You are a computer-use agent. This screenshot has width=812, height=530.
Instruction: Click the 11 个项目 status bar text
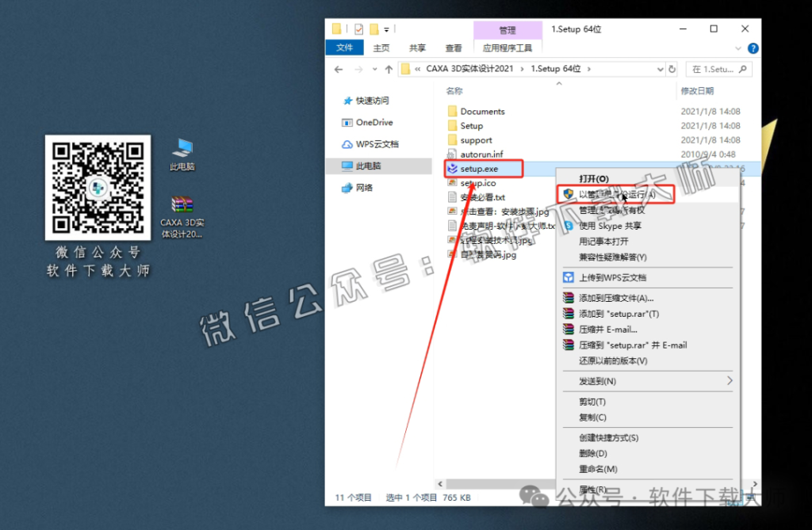(353, 498)
